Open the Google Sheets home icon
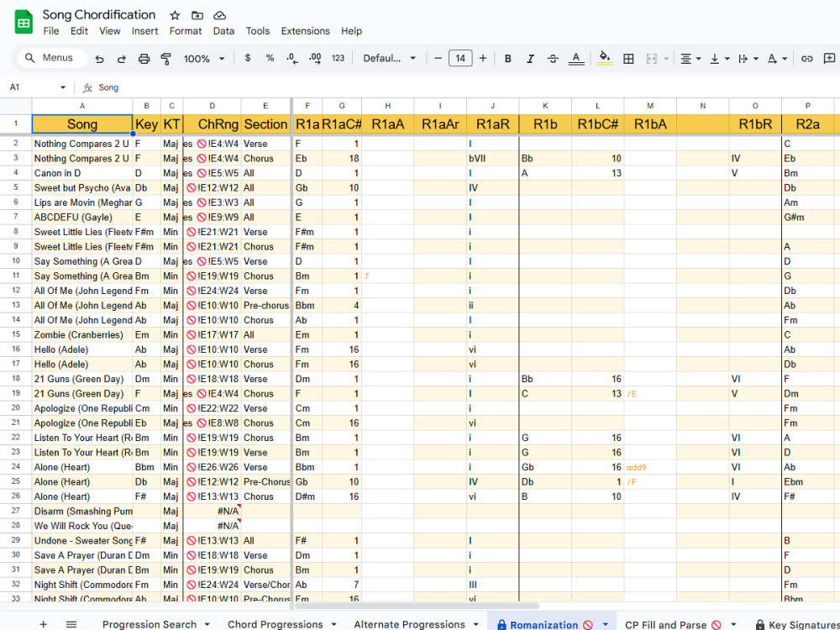Viewport: 840px width, 630px height. pyautogui.click(x=24, y=23)
